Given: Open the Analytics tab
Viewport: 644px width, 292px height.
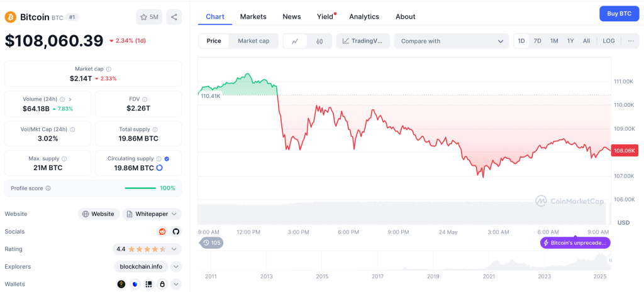Looking at the screenshot, I should (x=364, y=16).
